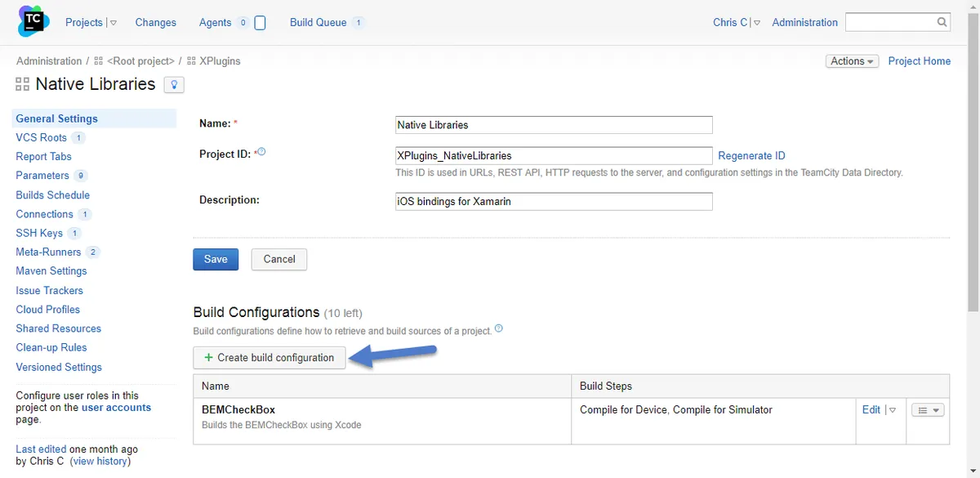Open Maven Settings
This screenshot has height=478, width=980.
pyautogui.click(x=51, y=270)
